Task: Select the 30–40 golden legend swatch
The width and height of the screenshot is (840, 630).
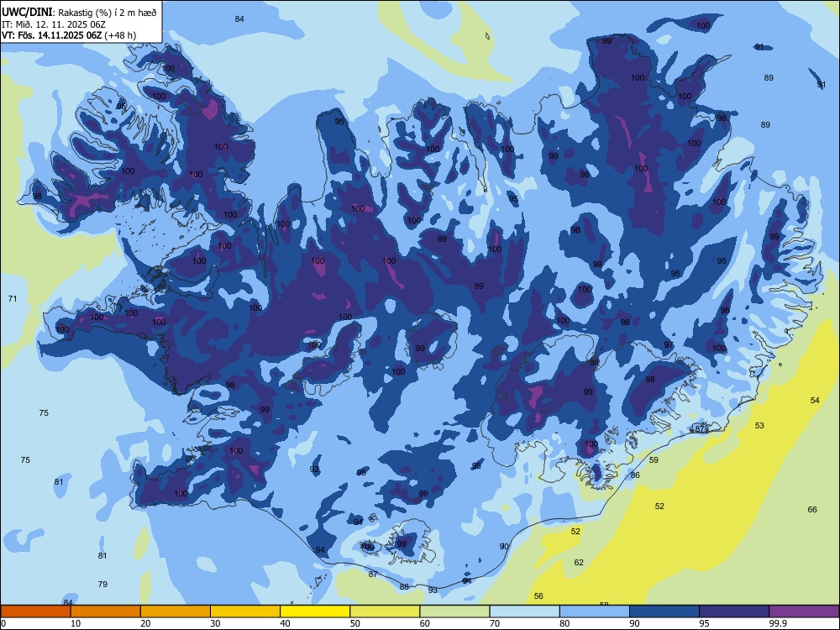Action: [x=244, y=612]
